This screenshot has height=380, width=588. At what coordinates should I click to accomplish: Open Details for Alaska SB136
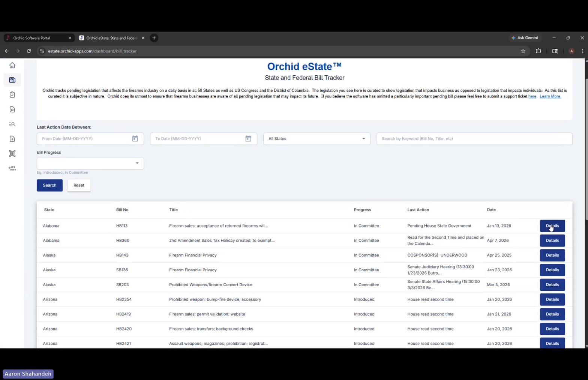pyautogui.click(x=552, y=270)
